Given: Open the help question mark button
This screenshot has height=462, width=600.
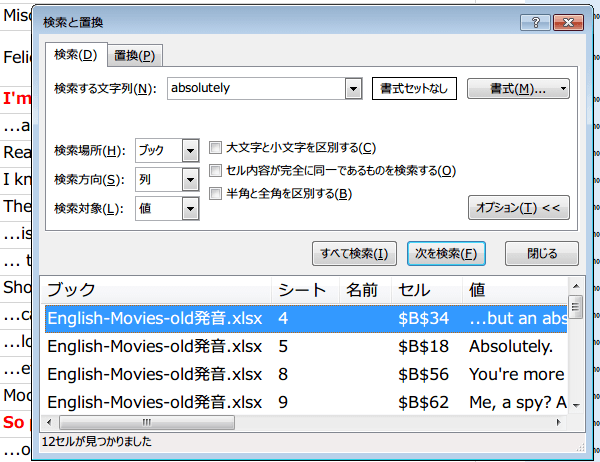Looking at the screenshot, I should (535, 23).
